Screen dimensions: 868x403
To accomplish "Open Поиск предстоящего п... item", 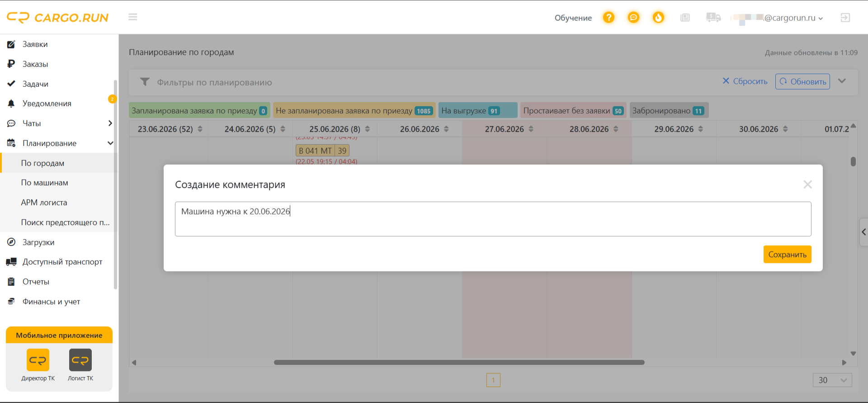I will (65, 222).
